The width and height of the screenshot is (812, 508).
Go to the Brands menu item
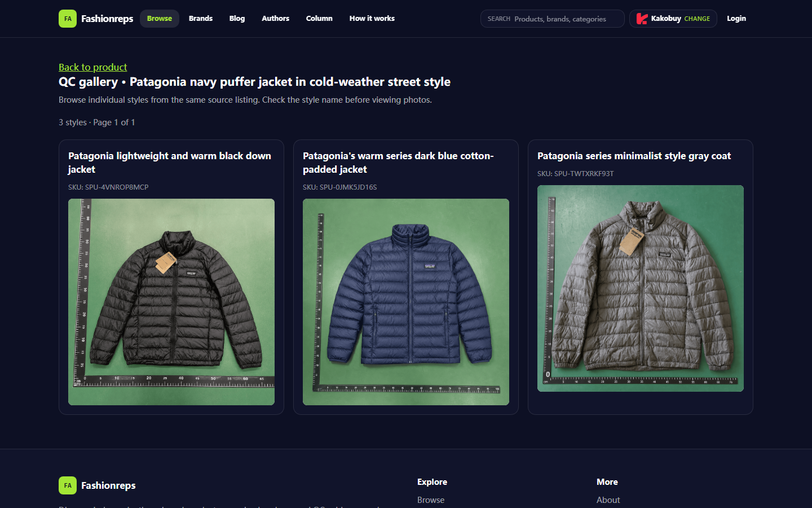(x=201, y=19)
